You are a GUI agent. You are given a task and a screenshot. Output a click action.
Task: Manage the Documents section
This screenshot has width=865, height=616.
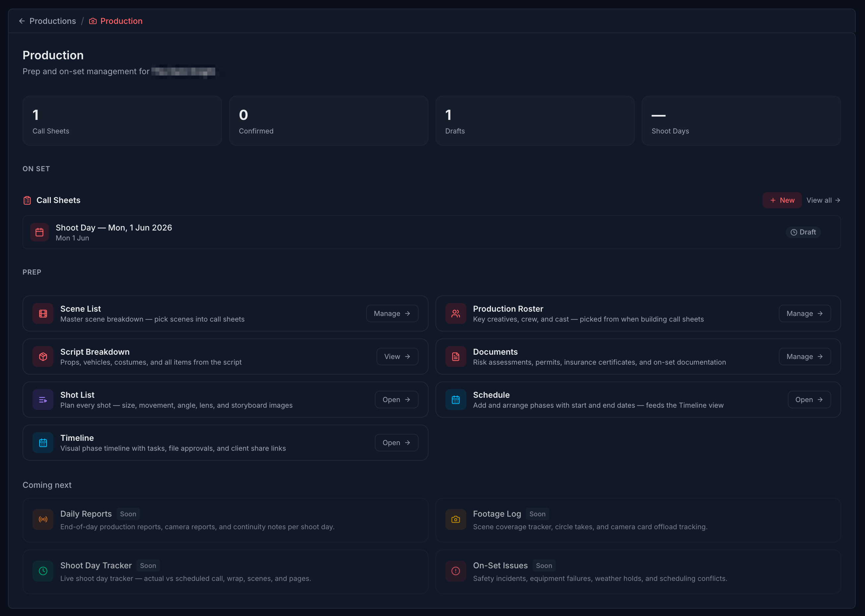tap(805, 357)
